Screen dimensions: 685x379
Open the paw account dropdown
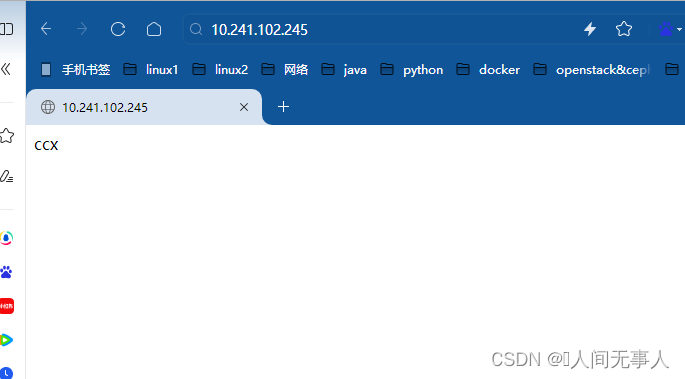pos(670,29)
